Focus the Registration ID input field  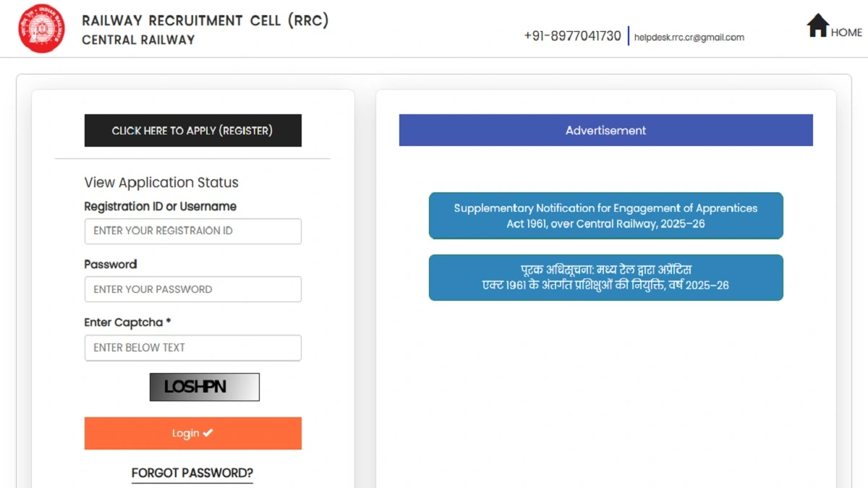coord(192,231)
